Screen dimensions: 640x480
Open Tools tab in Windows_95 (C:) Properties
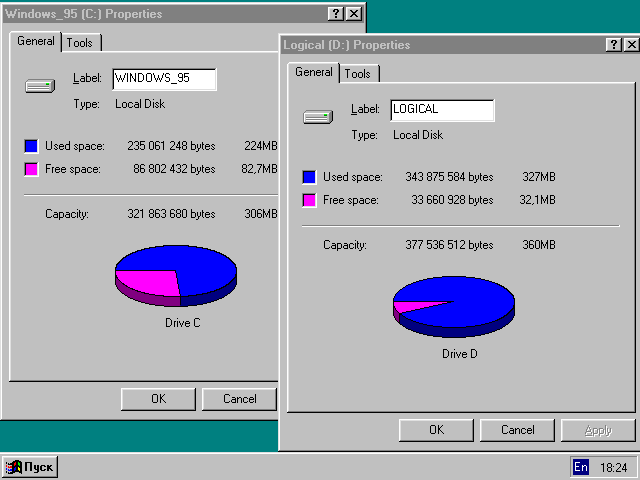[x=80, y=43]
